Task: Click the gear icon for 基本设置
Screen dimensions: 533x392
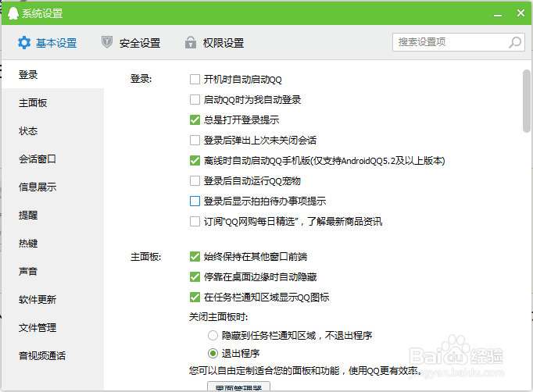Action: click(x=24, y=43)
